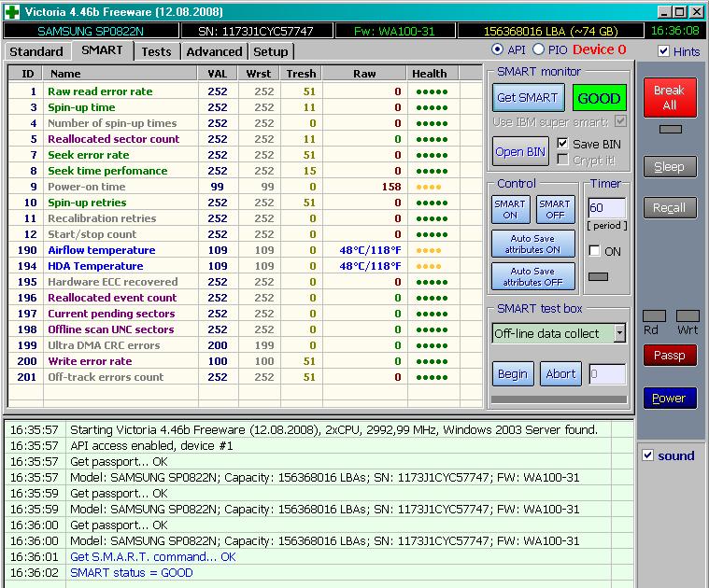Open the Setup tab
This screenshot has width=709, height=588.
[x=270, y=52]
